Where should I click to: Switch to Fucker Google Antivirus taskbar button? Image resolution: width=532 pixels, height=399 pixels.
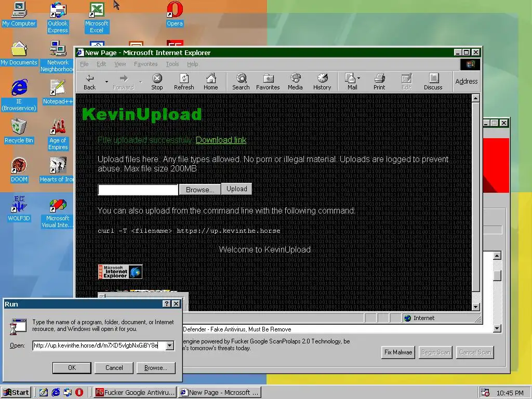tap(135, 393)
